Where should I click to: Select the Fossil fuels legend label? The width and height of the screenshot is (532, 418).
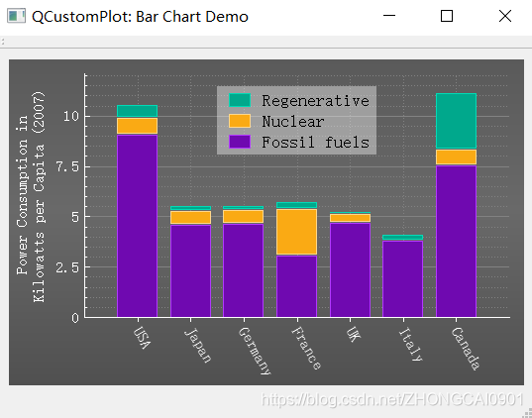click(315, 143)
